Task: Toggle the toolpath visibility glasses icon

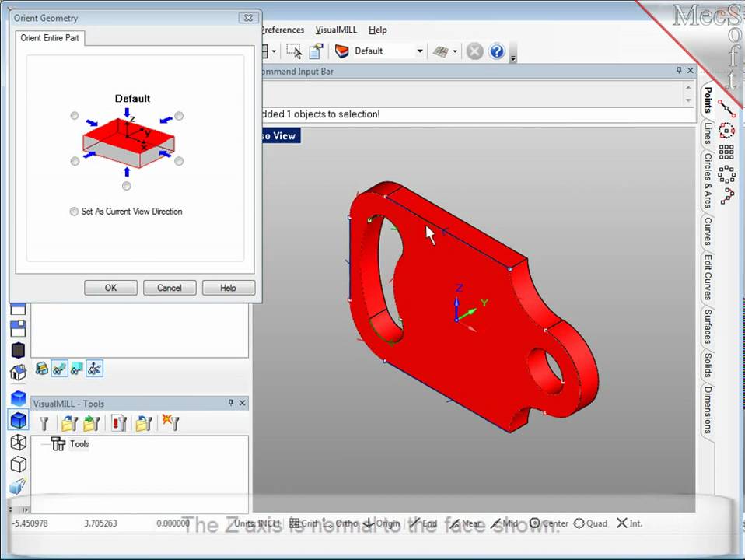Action: tap(59, 369)
